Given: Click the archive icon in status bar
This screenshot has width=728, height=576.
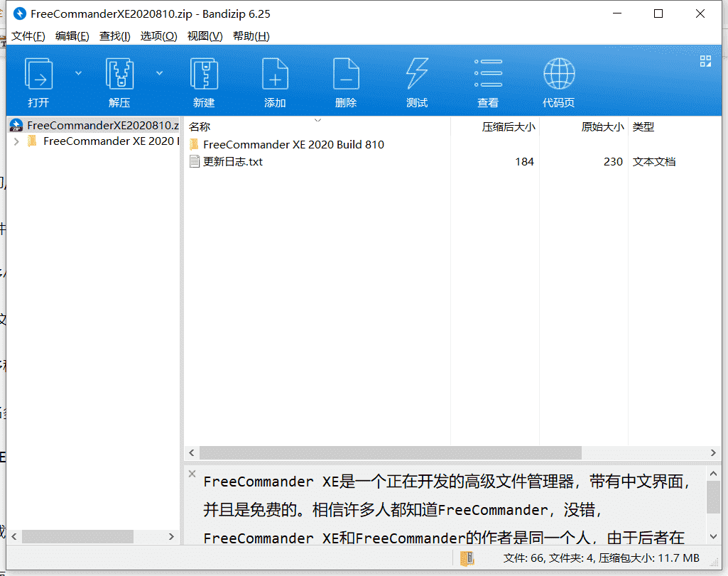Looking at the screenshot, I should tap(467, 558).
